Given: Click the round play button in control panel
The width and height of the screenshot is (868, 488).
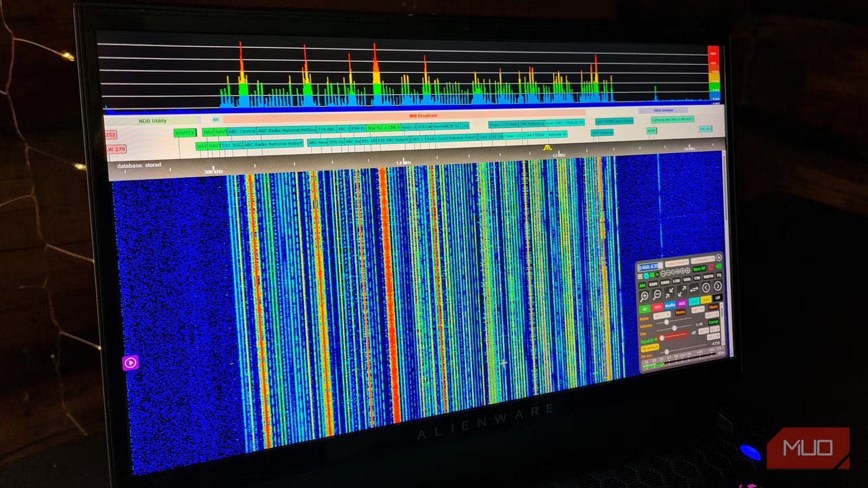Looking at the screenshot, I should point(719,258).
